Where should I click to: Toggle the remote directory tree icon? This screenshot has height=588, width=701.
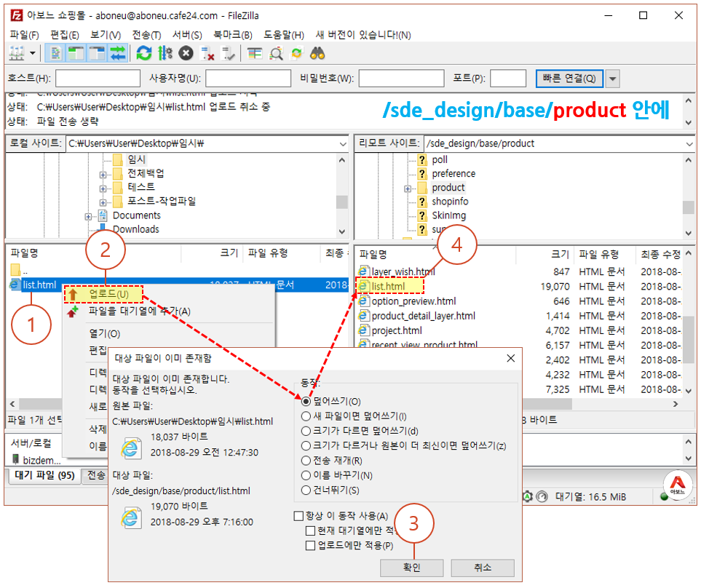97,54
